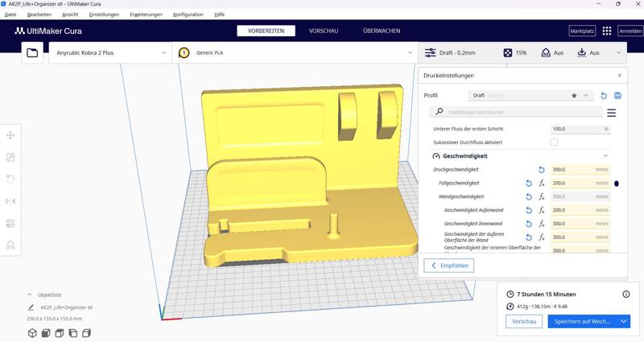Switch to the ÜBERWACHEN tab

point(382,31)
